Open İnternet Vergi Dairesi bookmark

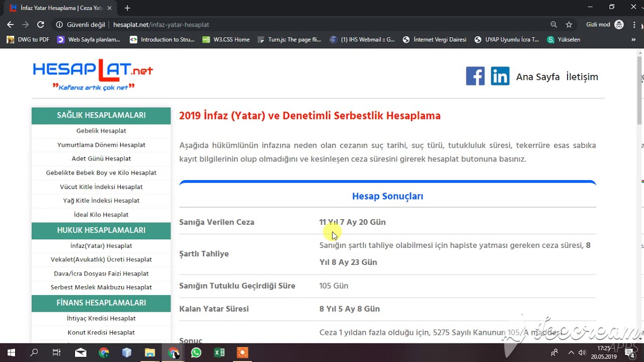point(435,40)
